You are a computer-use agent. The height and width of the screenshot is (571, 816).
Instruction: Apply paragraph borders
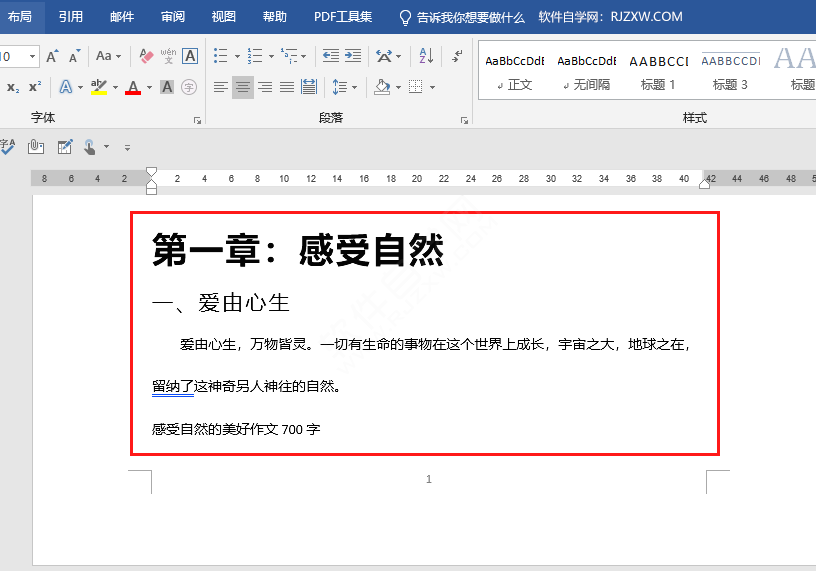click(x=415, y=87)
